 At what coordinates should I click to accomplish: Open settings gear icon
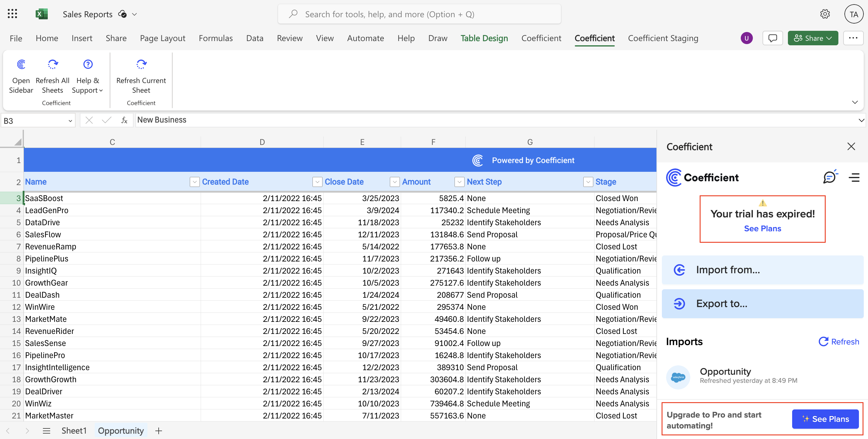point(825,14)
